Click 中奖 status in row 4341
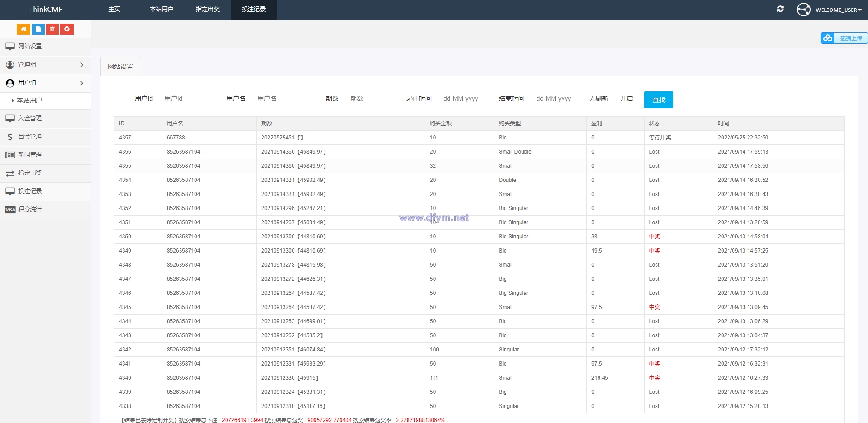 click(654, 364)
